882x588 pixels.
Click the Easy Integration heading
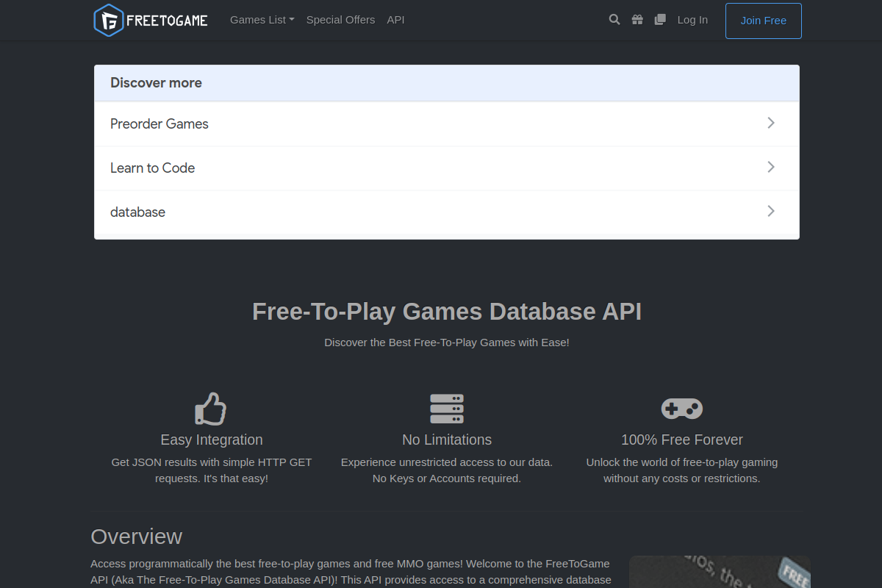tap(212, 440)
